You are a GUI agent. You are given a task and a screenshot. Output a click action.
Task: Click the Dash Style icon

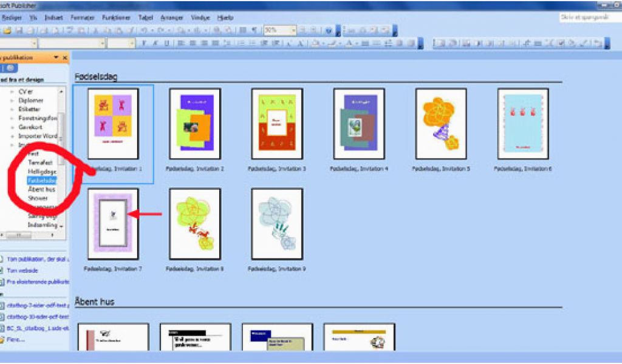click(x=377, y=43)
